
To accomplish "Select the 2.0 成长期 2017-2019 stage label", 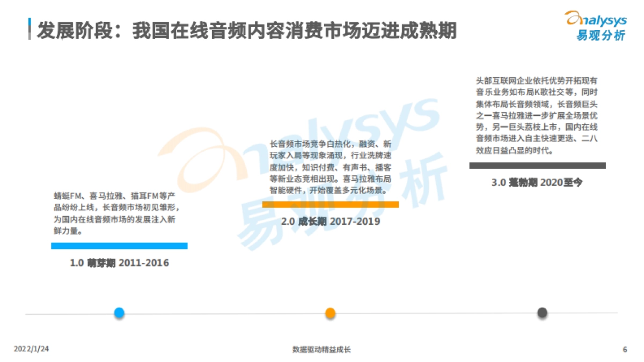I will click(331, 221).
